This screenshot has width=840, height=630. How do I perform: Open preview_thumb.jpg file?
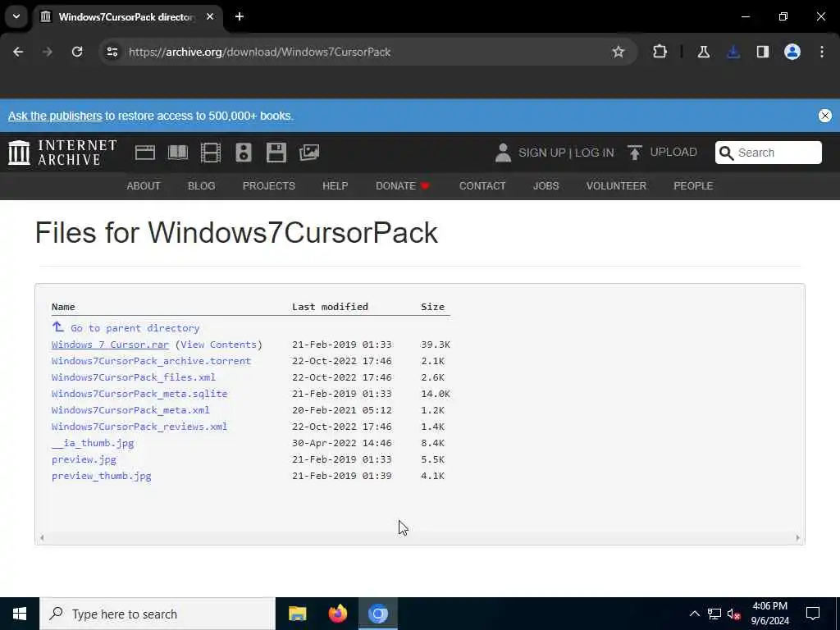point(101,476)
